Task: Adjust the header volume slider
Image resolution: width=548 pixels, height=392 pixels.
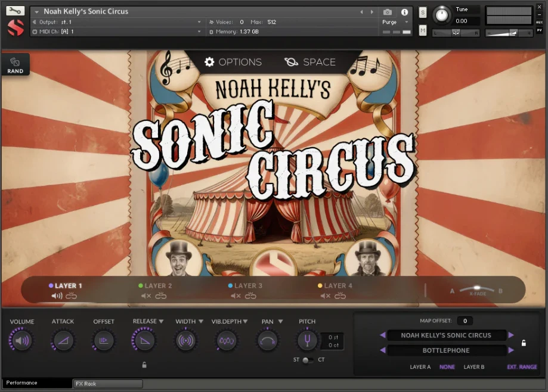Action: [509, 33]
